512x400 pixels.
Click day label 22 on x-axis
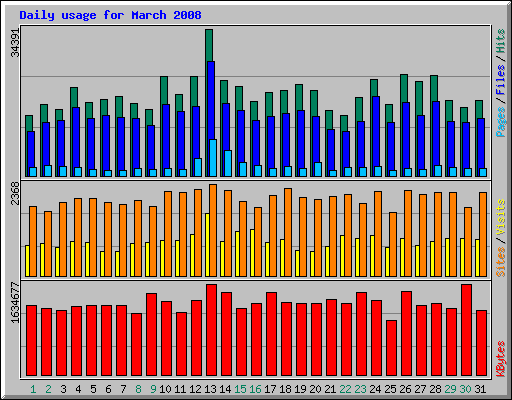tap(345, 389)
